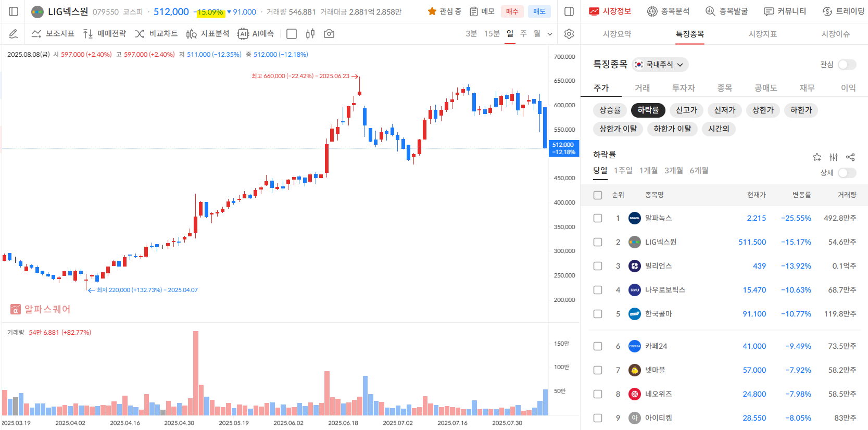Check the select-all checkbox in table header

(598, 195)
